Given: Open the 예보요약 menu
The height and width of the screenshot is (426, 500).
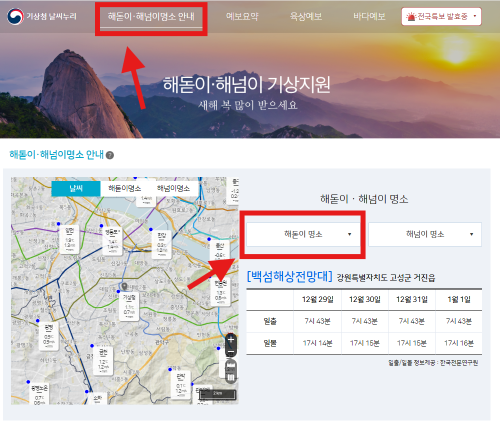Looking at the screenshot, I should (242, 16).
